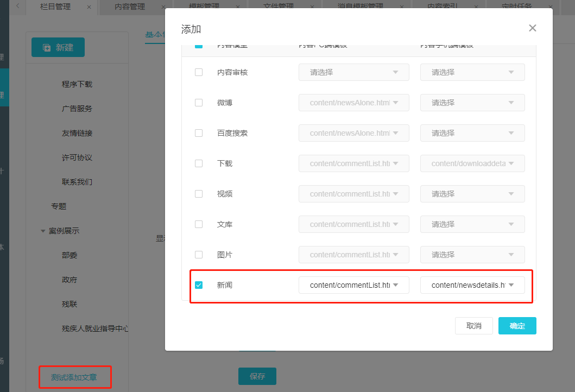Select 许可协议 in the column tree
Viewport: 575px width, 392px height.
pos(77,157)
